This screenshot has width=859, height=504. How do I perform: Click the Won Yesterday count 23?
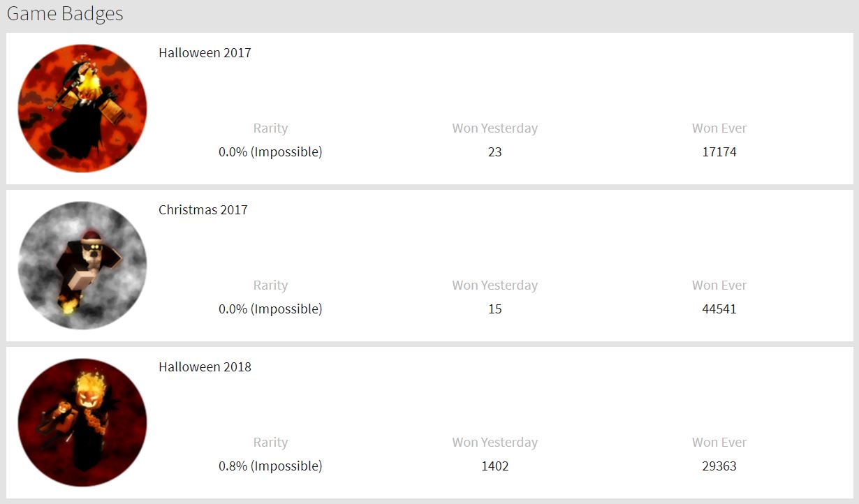[495, 151]
